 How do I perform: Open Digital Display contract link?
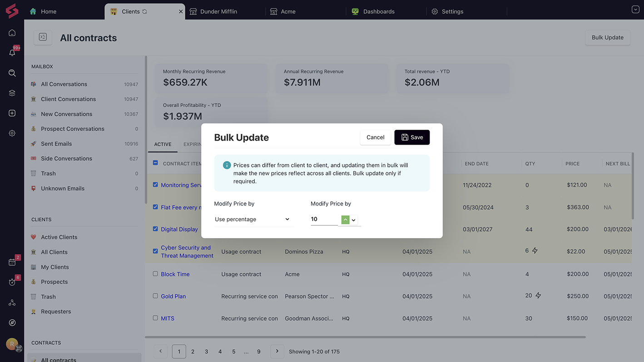[179, 229]
